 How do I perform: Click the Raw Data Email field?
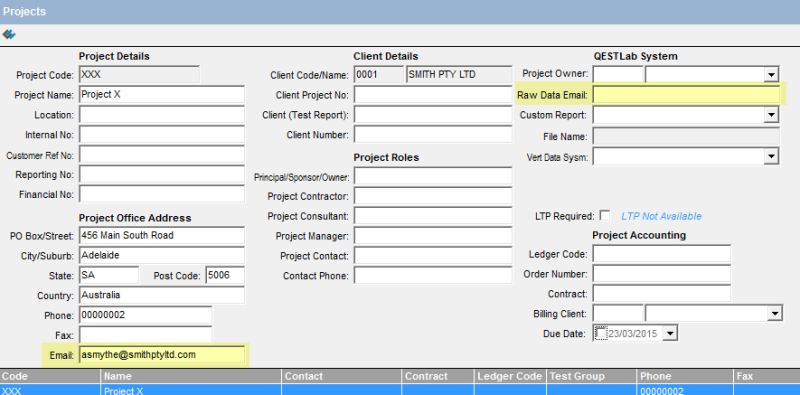[x=686, y=95]
